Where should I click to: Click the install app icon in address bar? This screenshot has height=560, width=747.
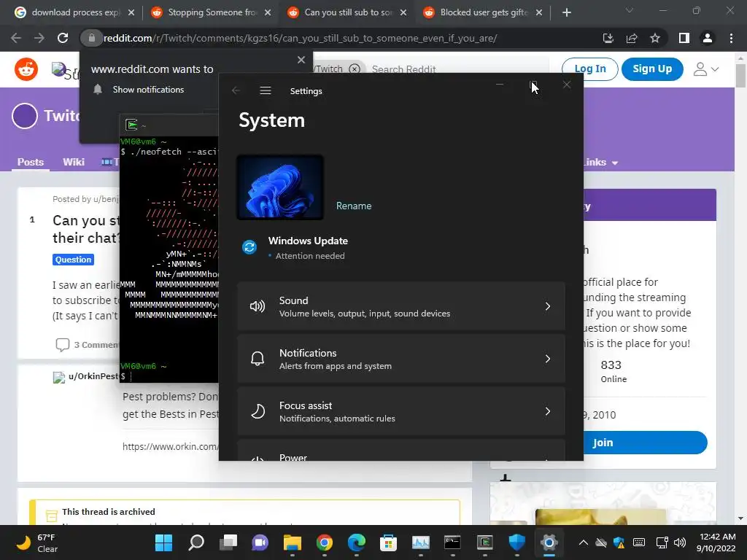pos(608,38)
